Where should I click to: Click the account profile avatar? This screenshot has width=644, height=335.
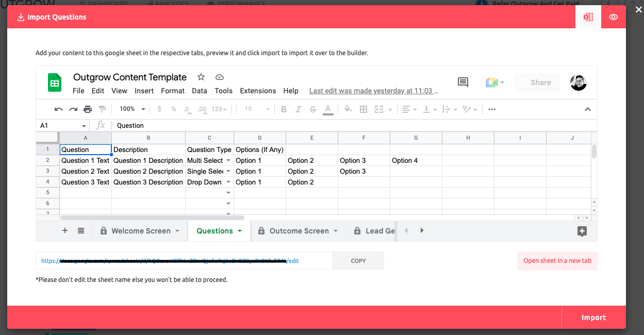pyautogui.click(x=579, y=82)
